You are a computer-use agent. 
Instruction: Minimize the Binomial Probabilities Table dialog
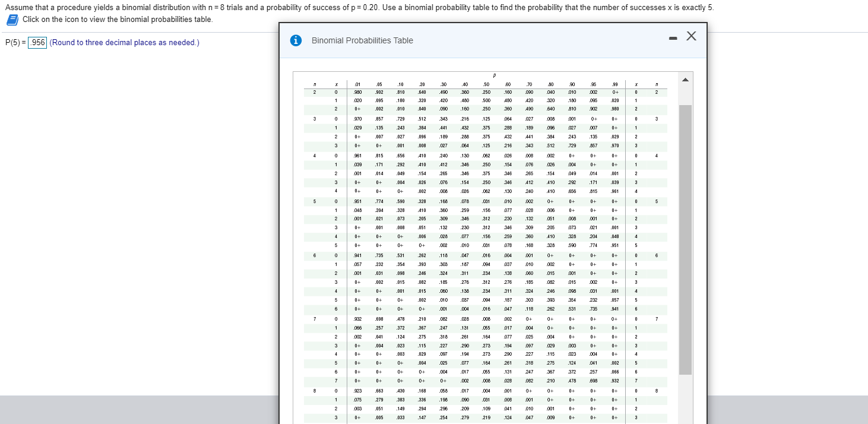(673, 36)
